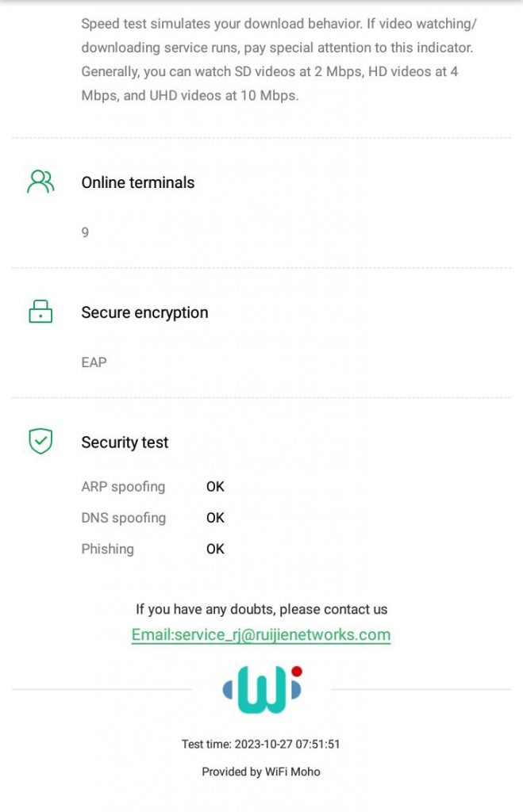This screenshot has width=523, height=812.
Task: Click the OK status beside Phishing
Action: tap(215, 549)
